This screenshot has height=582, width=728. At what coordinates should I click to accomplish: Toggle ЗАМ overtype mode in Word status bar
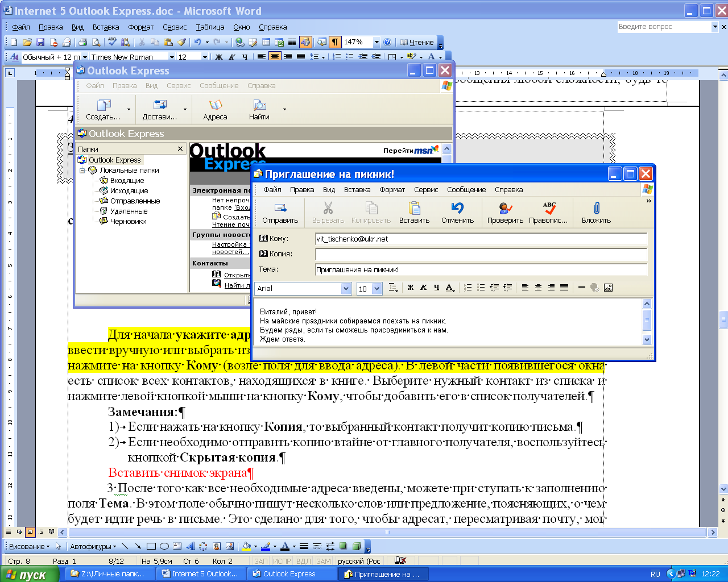[324, 561]
